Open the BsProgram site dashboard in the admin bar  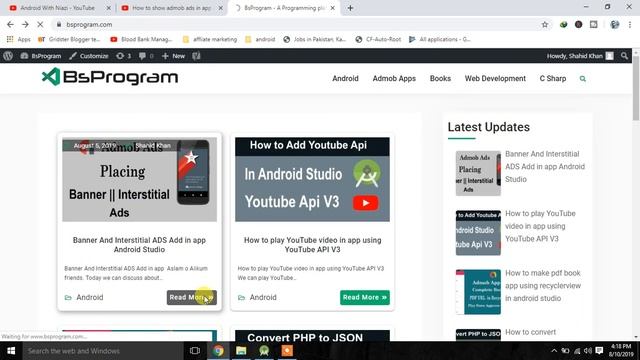click(41, 56)
